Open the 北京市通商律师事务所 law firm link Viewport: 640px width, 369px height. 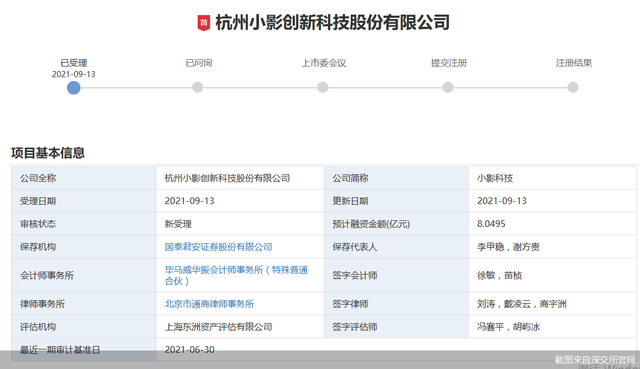point(209,304)
